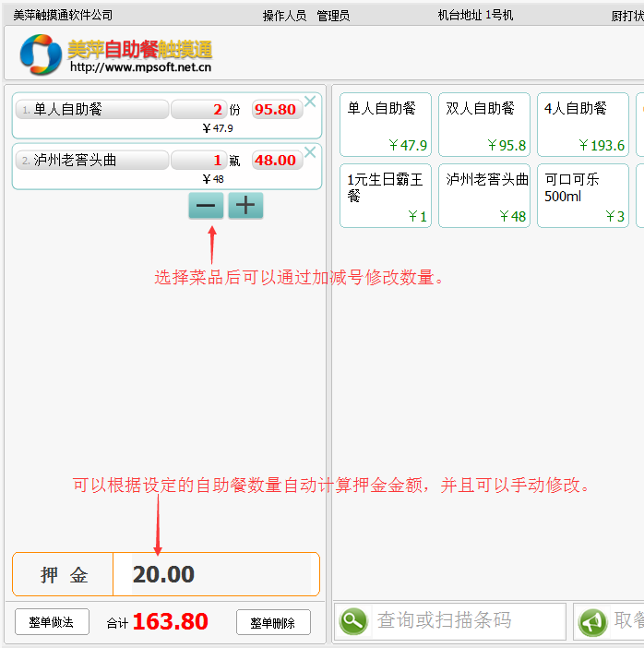Select 可口可乐 500ml product tile

(x=583, y=196)
